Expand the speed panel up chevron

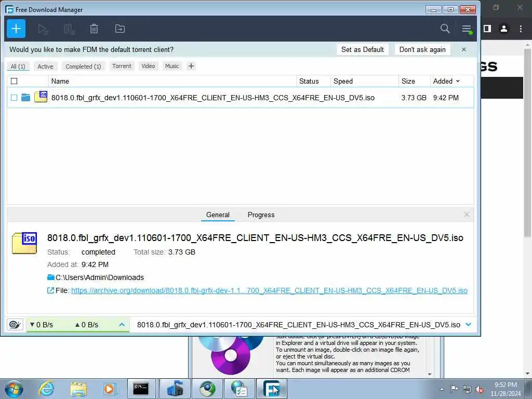point(122,325)
